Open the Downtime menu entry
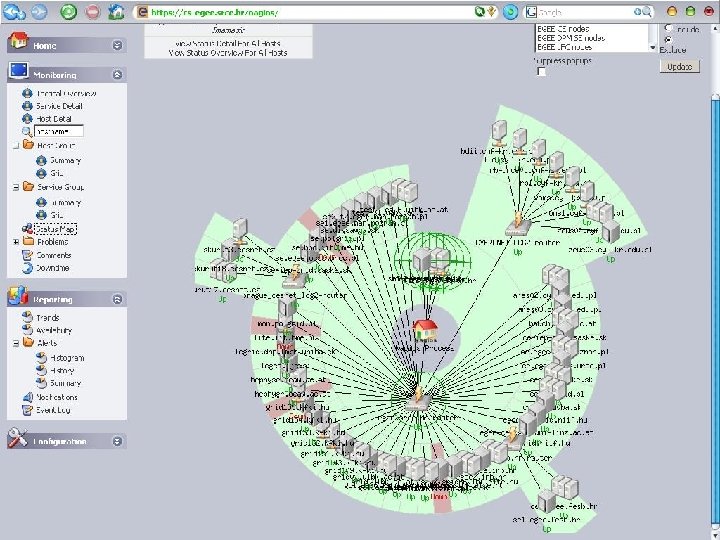The image size is (720, 540). point(52,268)
